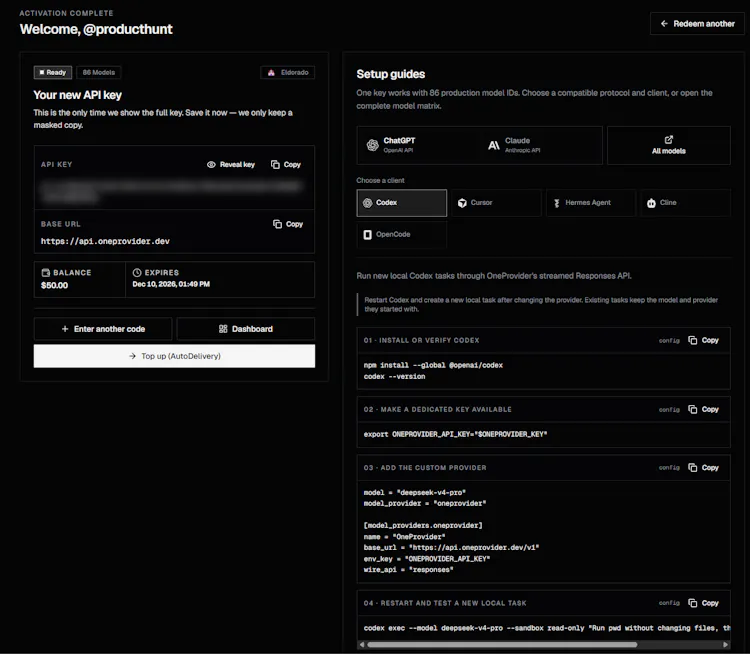Open the All models matrix
This screenshot has width=750, height=654.
(x=669, y=145)
